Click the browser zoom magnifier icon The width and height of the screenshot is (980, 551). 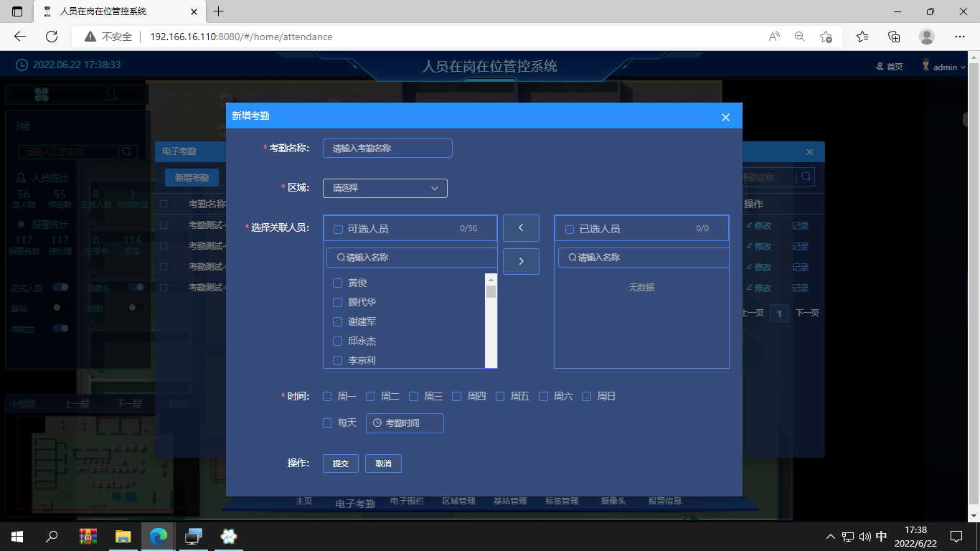pyautogui.click(x=799, y=37)
